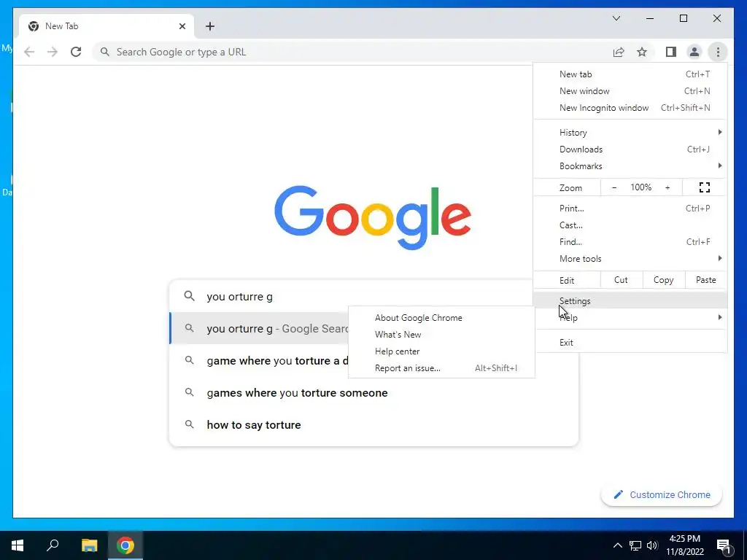Click the Windows Start button

[x=18, y=545]
